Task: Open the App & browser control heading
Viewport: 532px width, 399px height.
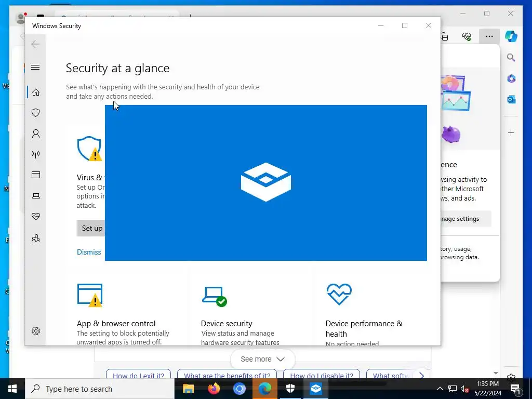Action: pyautogui.click(x=116, y=323)
